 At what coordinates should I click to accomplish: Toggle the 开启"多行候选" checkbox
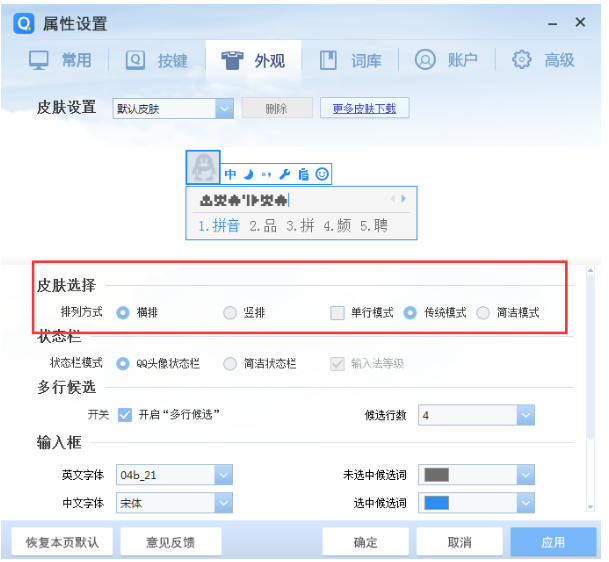pos(125,415)
